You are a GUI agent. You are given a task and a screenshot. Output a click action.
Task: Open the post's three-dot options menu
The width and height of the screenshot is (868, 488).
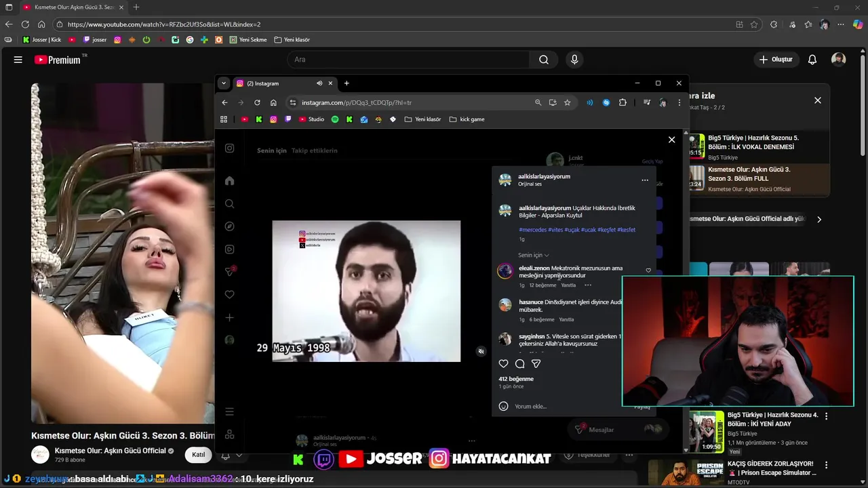(645, 180)
